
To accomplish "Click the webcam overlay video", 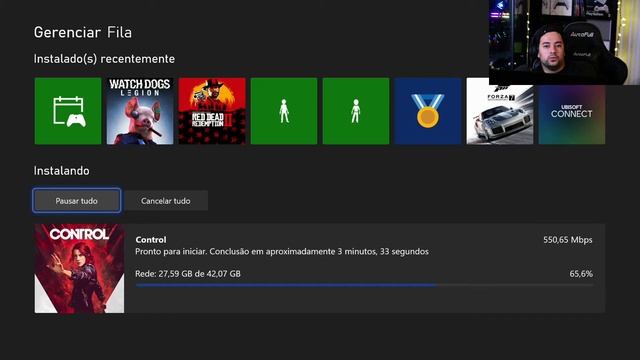I will click(x=564, y=42).
